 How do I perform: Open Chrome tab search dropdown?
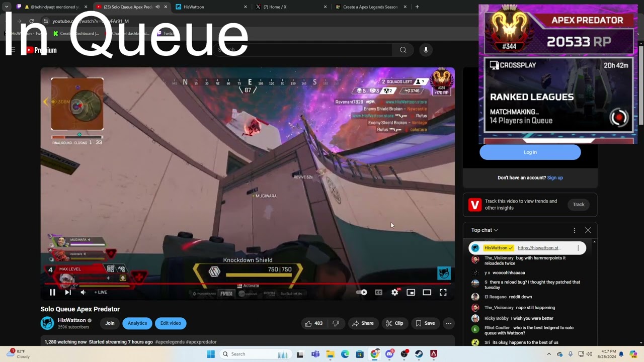coord(6,7)
